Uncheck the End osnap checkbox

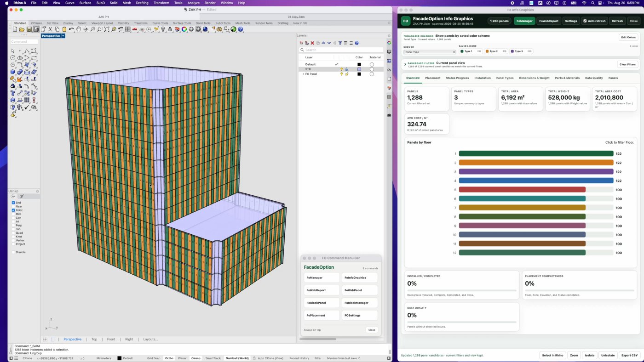coord(13,203)
